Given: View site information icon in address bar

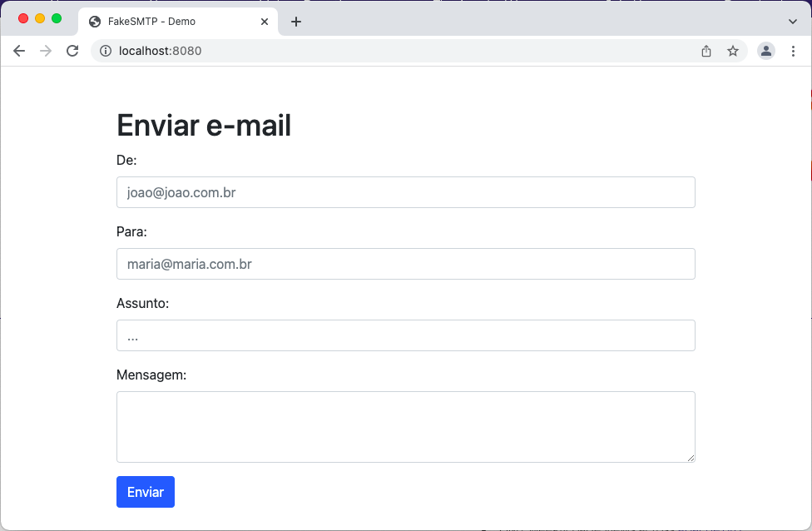Looking at the screenshot, I should (106, 51).
